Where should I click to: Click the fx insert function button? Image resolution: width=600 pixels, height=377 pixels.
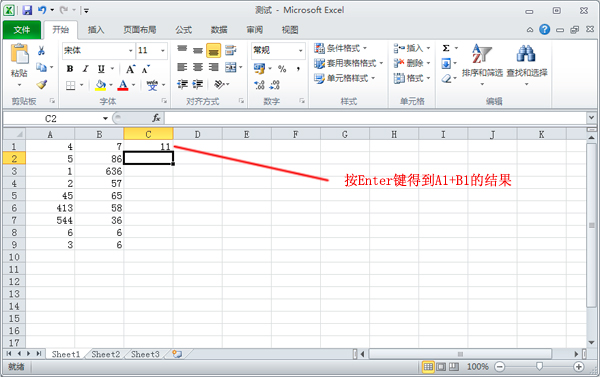coord(156,118)
